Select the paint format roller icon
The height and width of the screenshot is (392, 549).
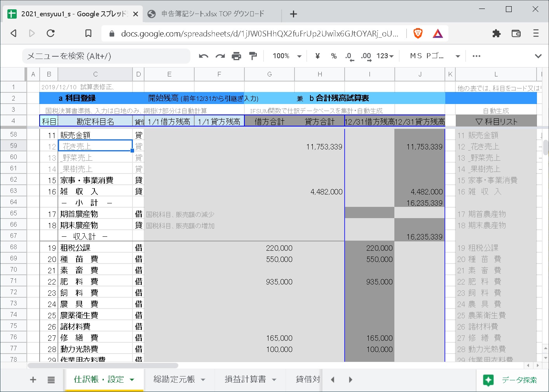[253, 56]
